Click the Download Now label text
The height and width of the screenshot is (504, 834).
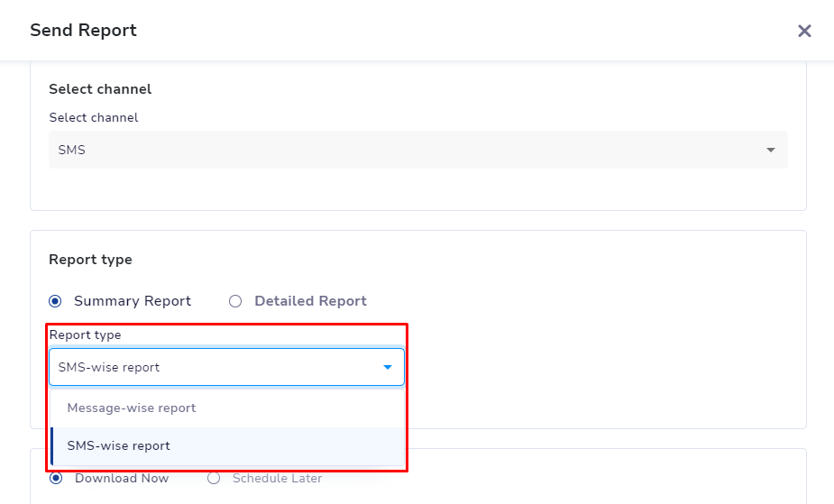(x=122, y=478)
